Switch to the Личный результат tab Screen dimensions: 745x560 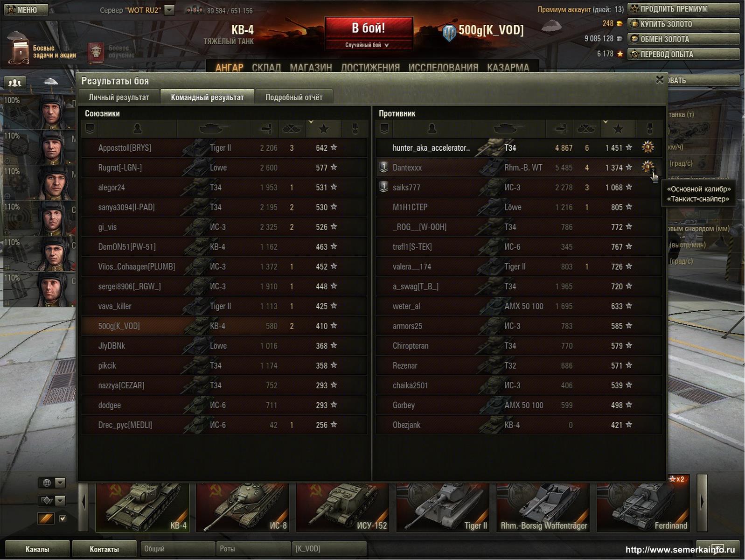(119, 97)
